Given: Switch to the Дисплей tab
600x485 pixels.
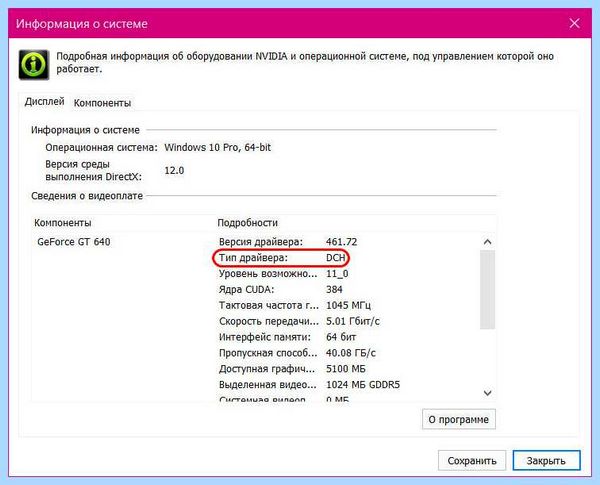Looking at the screenshot, I should click(x=44, y=102).
